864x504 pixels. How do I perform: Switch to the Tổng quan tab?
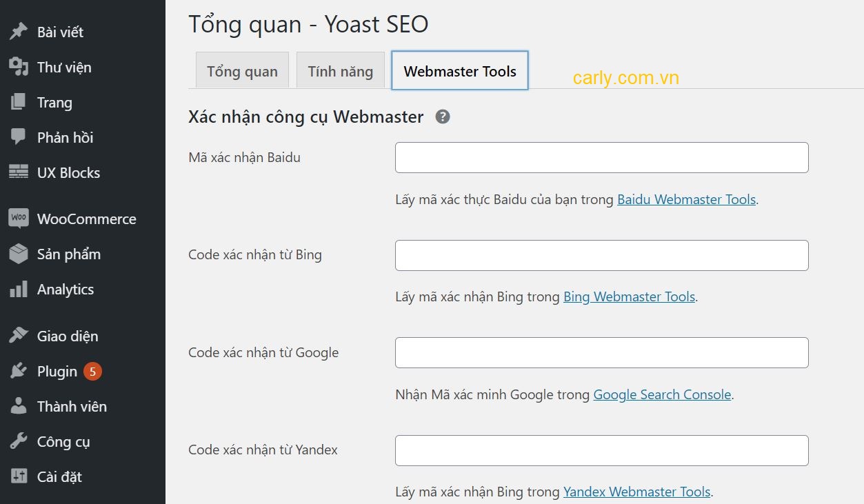point(242,70)
